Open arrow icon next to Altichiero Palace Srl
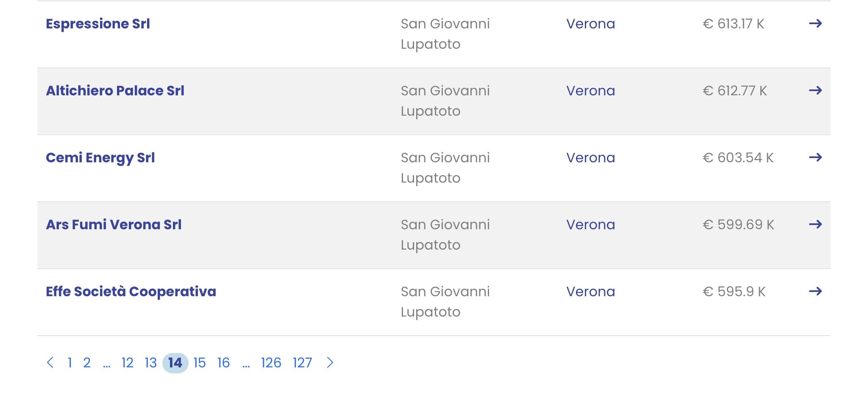Screen dimensions: 868x403 815,90
